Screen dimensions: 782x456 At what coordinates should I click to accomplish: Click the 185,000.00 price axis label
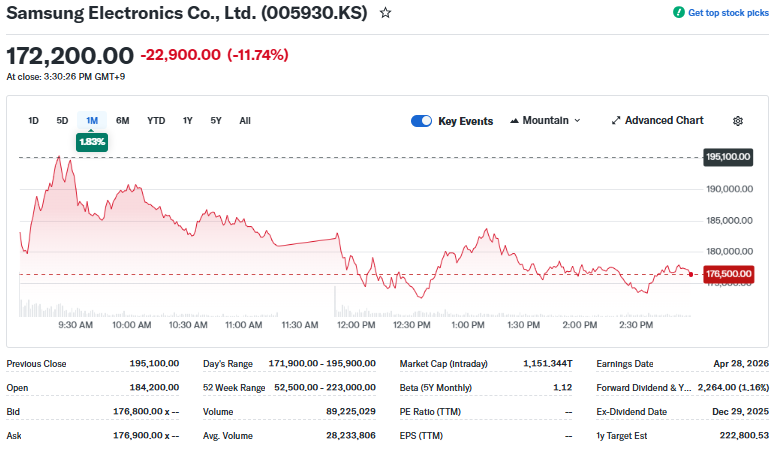729,221
